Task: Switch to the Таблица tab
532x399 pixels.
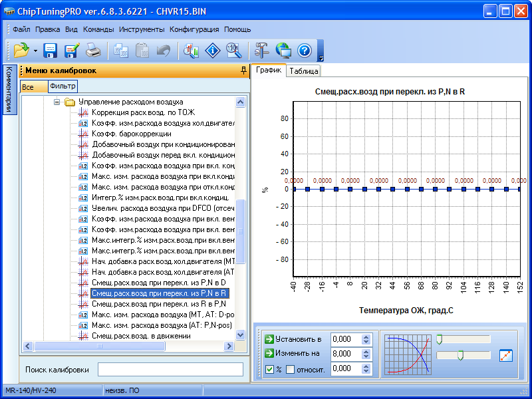Action: (304, 71)
